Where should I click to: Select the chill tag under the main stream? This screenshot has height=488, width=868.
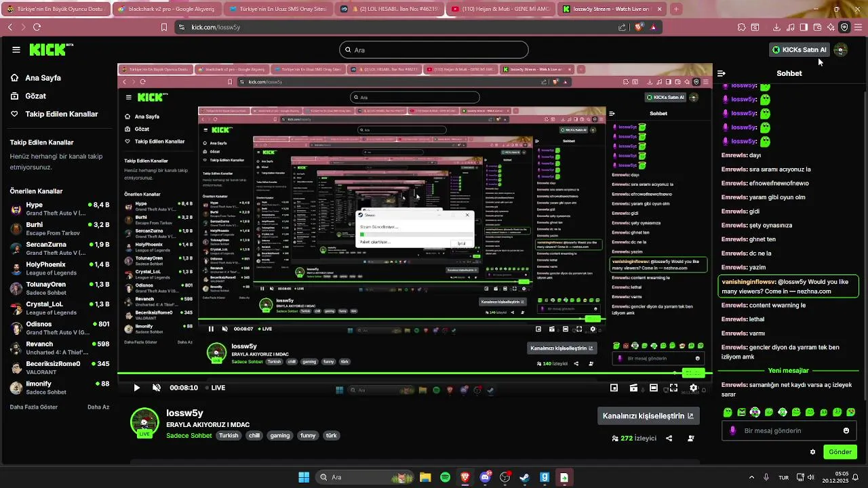[x=254, y=435]
